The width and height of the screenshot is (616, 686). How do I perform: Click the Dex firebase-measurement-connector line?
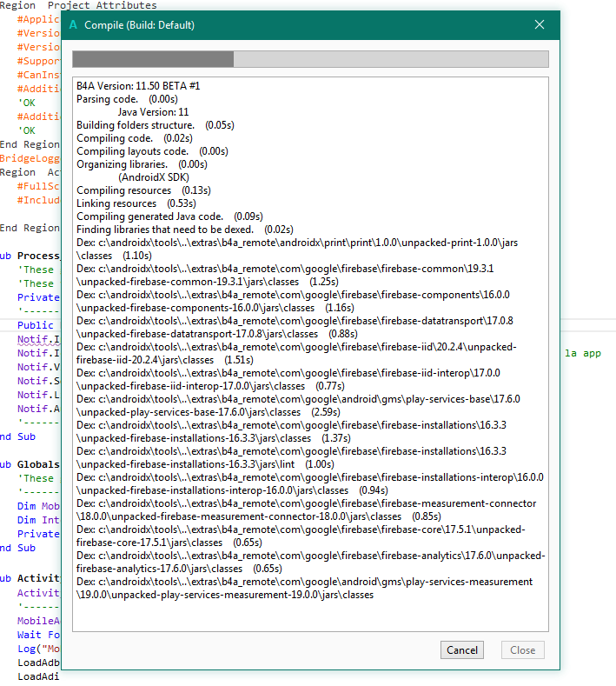(x=306, y=510)
